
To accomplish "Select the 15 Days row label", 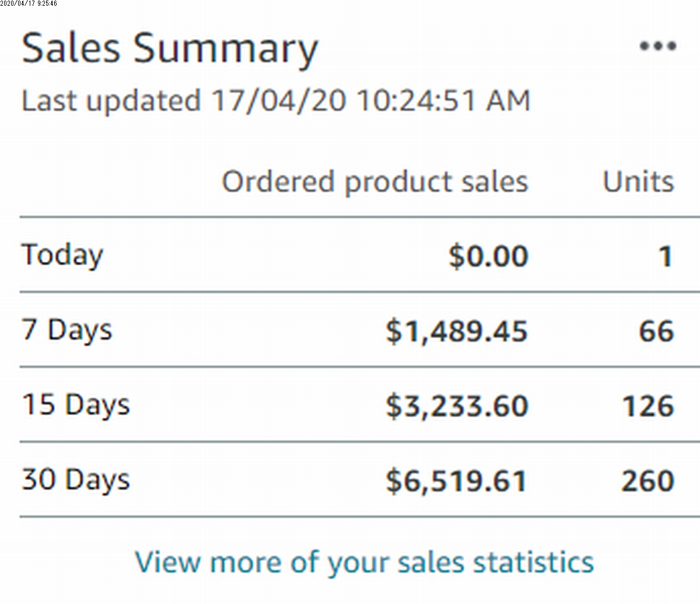I will 75,405.
